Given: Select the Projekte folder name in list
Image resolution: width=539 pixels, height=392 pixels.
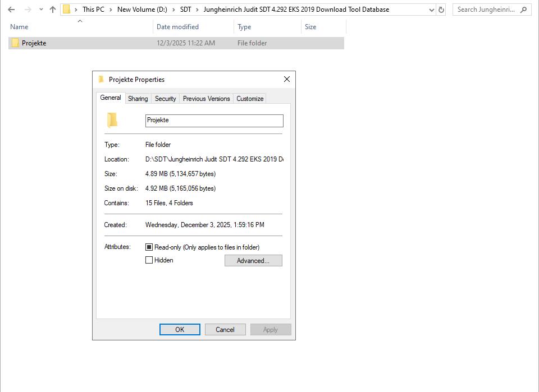Looking at the screenshot, I should 34,43.
